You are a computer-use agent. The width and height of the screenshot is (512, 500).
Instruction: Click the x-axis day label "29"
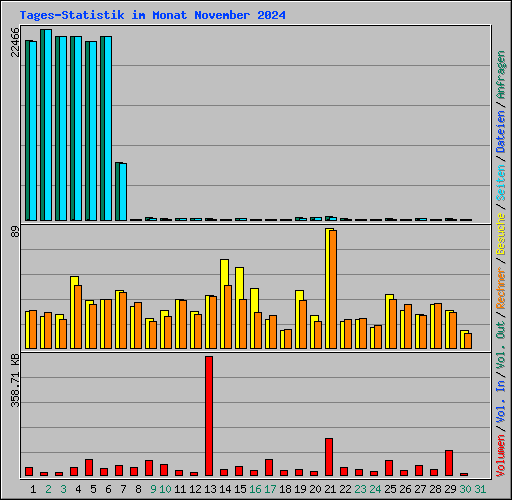[x=450, y=489]
